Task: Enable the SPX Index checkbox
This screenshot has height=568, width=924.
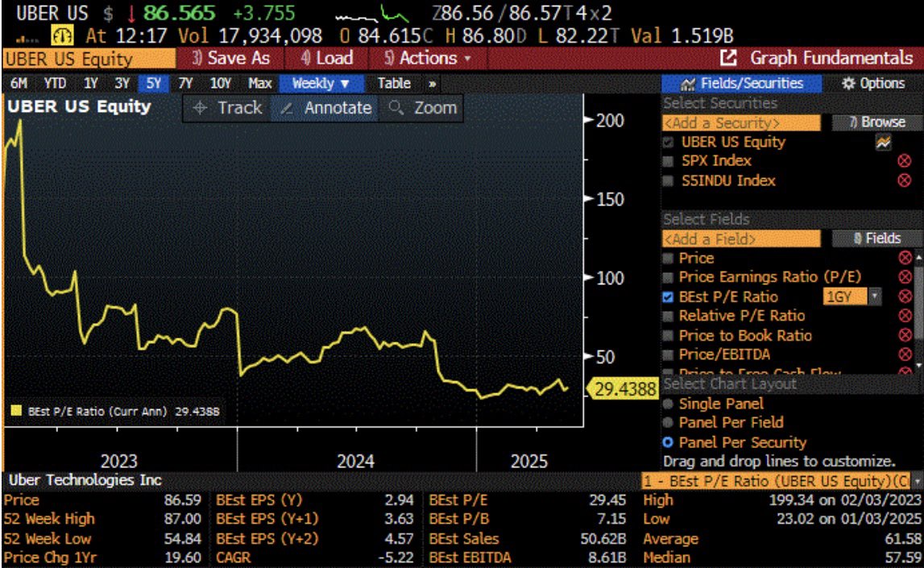Action: click(x=668, y=161)
